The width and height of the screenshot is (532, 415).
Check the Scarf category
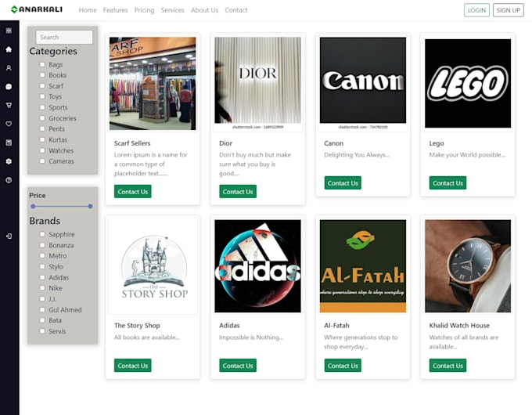coord(42,86)
